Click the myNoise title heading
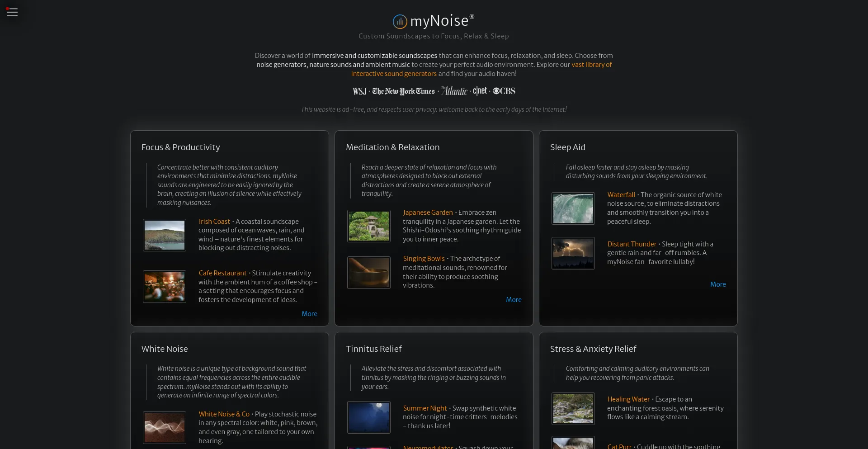Image resolution: width=868 pixels, height=449 pixels. [x=442, y=21]
